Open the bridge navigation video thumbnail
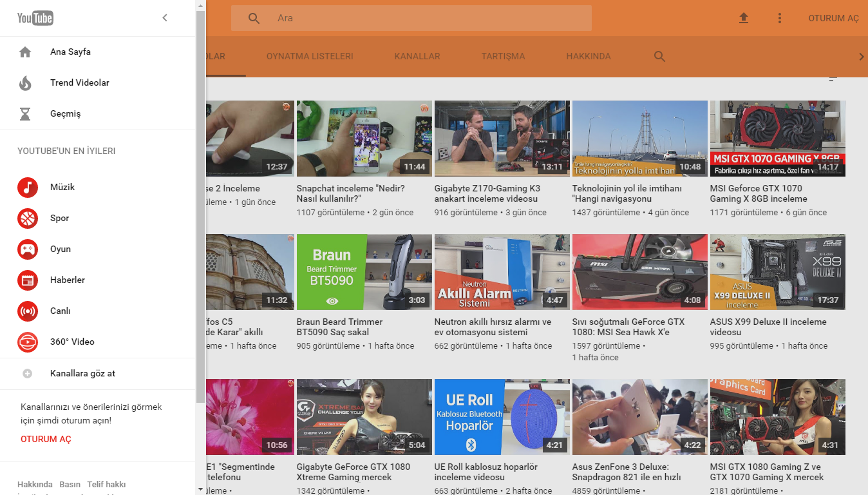The width and height of the screenshot is (868, 495). (x=639, y=139)
